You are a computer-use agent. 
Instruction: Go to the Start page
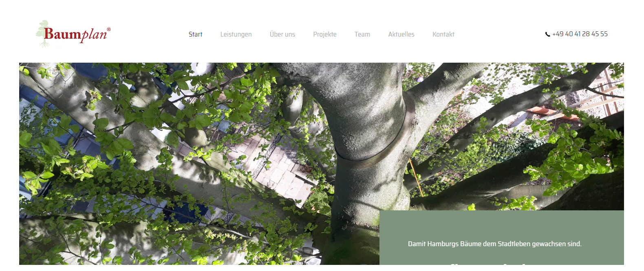[195, 35]
